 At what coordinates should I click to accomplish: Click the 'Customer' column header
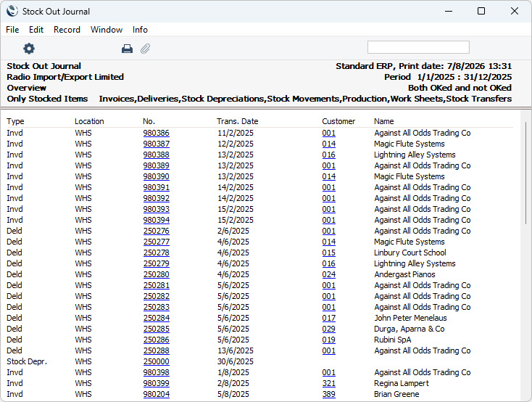tap(338, 121)
